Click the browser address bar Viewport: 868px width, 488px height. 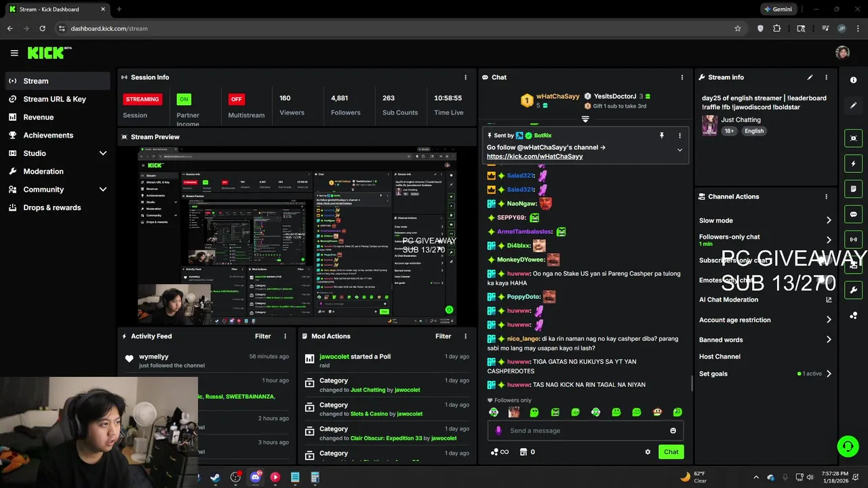[393, 28]
